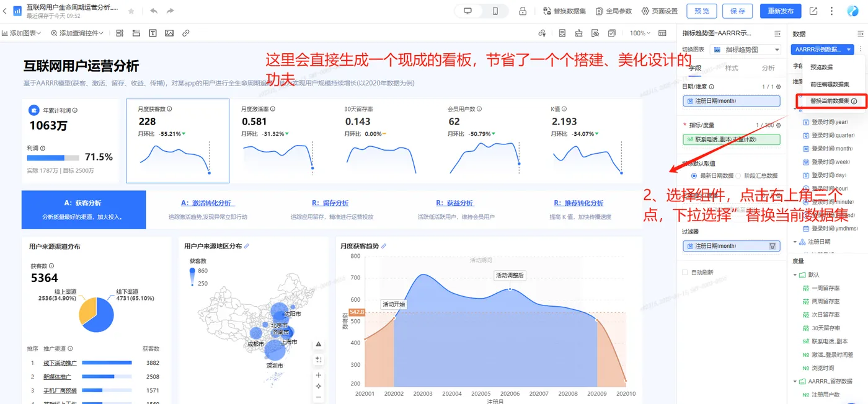Open the top-right three-dot more menu
868x404 pixels.
point(831,11)
